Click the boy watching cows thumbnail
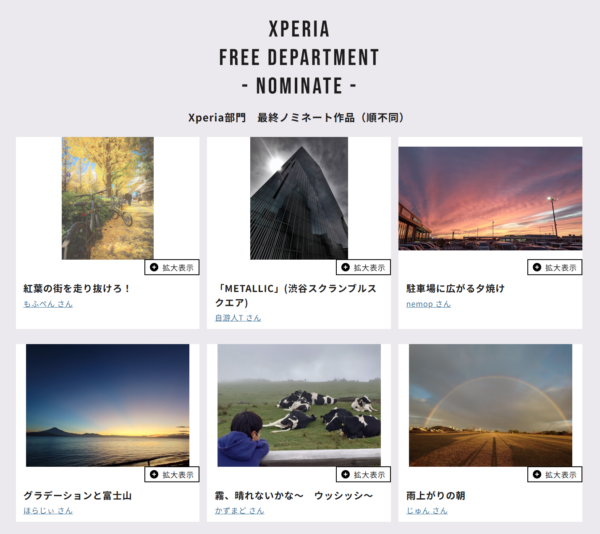This screenshot has height=534, width=600. (x=299, y=405)
